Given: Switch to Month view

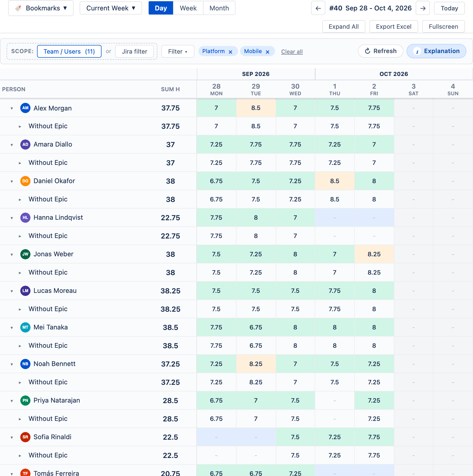Looking at the screenshot, I should (219, 8).
